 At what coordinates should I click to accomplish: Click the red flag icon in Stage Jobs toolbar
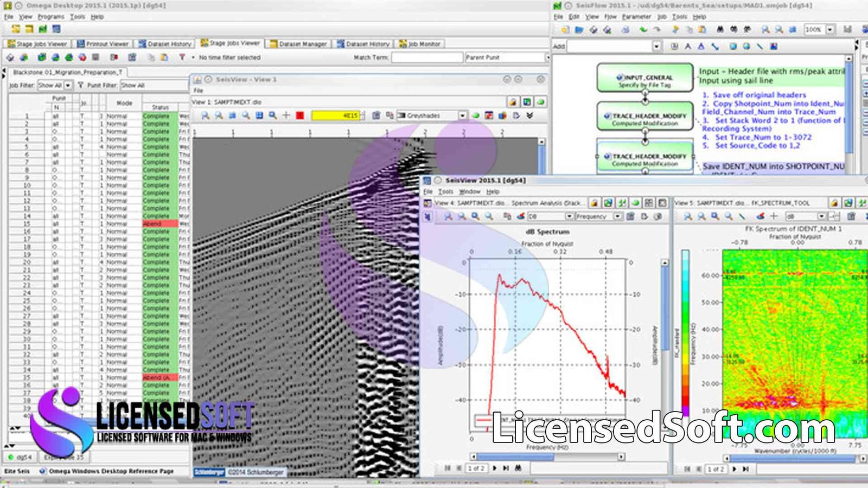click(114, 57)
